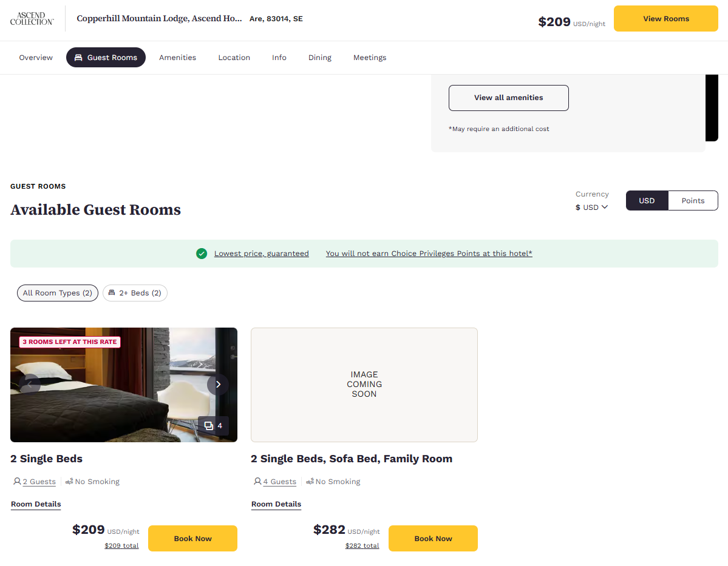Expand Room Details for 2 Single Beds
Screen dimensions: 728x566
point(36,504)
